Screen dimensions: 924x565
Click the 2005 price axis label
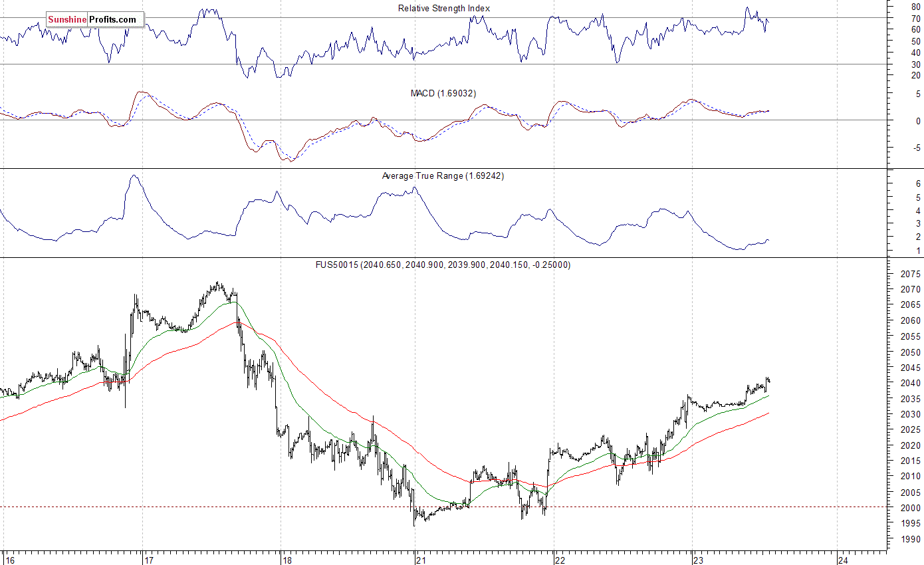point(910,493)
